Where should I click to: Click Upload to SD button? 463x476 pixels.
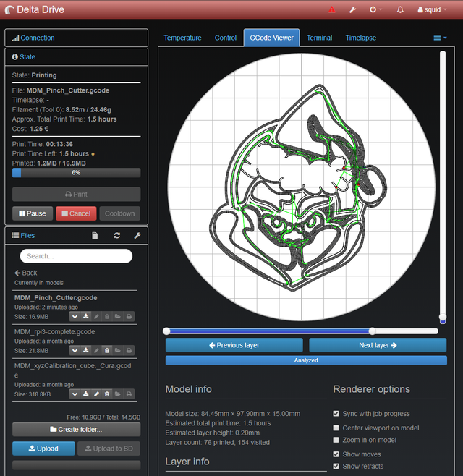point(109,449)
